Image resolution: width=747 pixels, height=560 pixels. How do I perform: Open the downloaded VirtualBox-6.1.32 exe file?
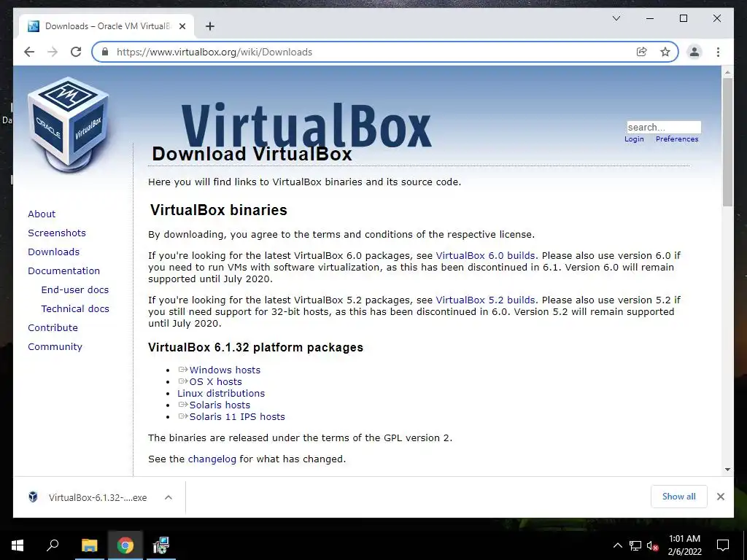[x=90, y=497]
